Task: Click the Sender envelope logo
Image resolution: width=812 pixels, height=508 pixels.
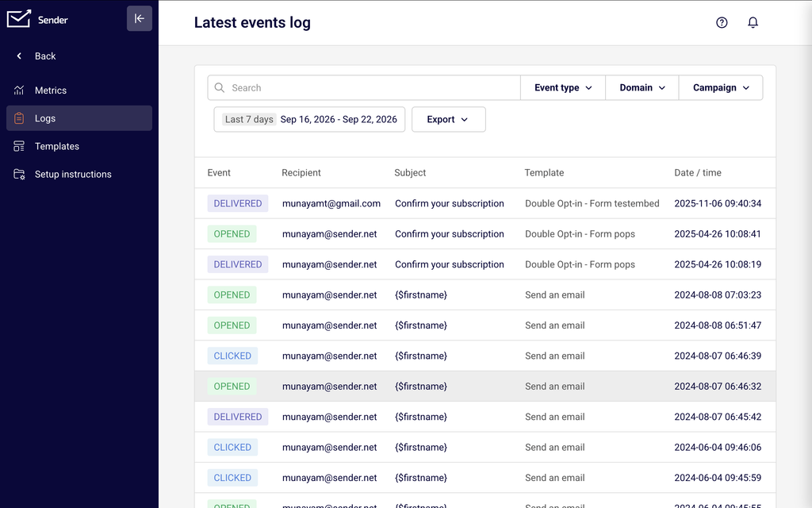Action: [x=19, y=19]
